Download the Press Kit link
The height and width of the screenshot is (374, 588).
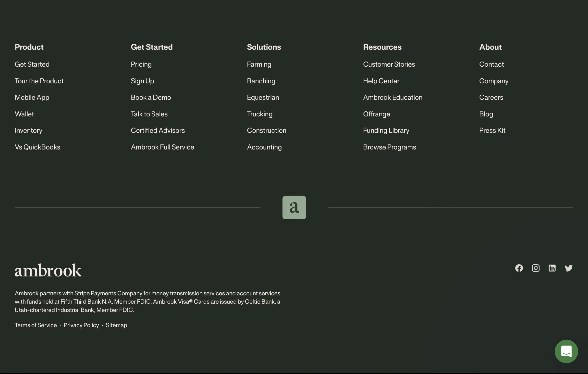tap(492, 130)
